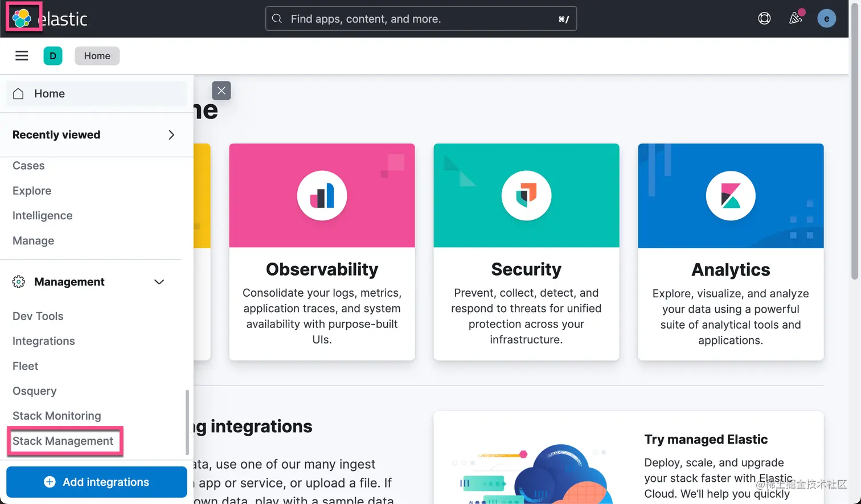Click the sidebar navigation scrollbar
Image resolution: width=861 pixels, height=504 pixels.
pos(187,422)
